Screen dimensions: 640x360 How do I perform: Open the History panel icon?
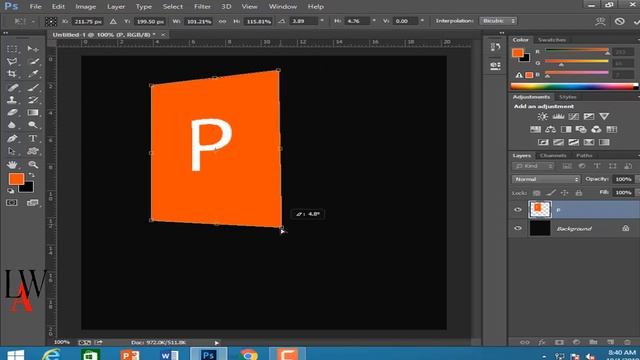click(496, 47)
